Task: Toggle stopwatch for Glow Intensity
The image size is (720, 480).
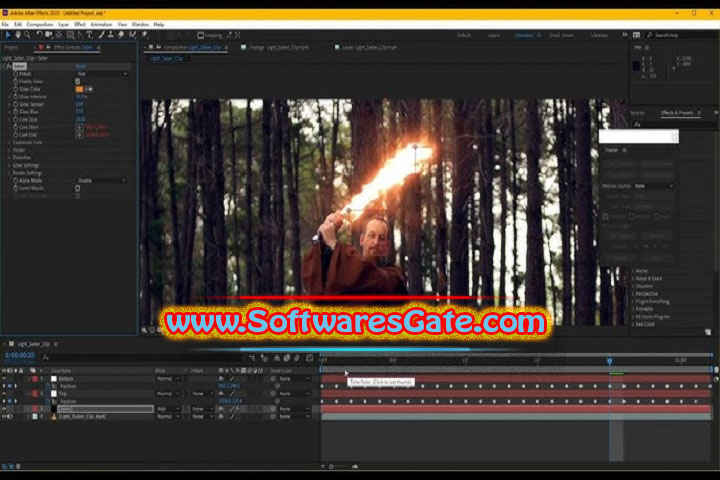Action: point(16,97)
